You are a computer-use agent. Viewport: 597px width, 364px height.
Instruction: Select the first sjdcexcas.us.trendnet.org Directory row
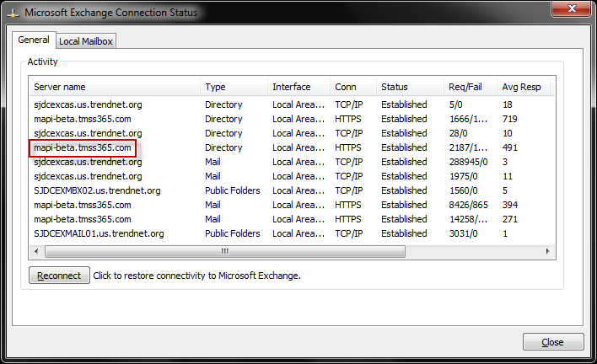point(88,104)
